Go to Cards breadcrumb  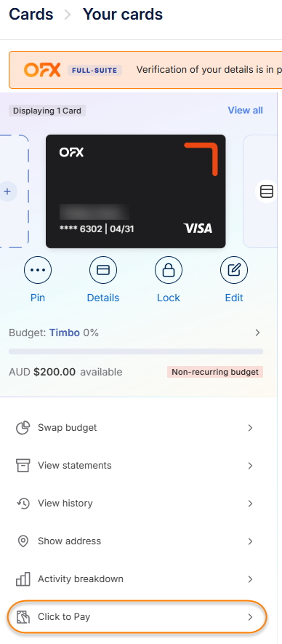pyautogui.click(x=31, y=15)
